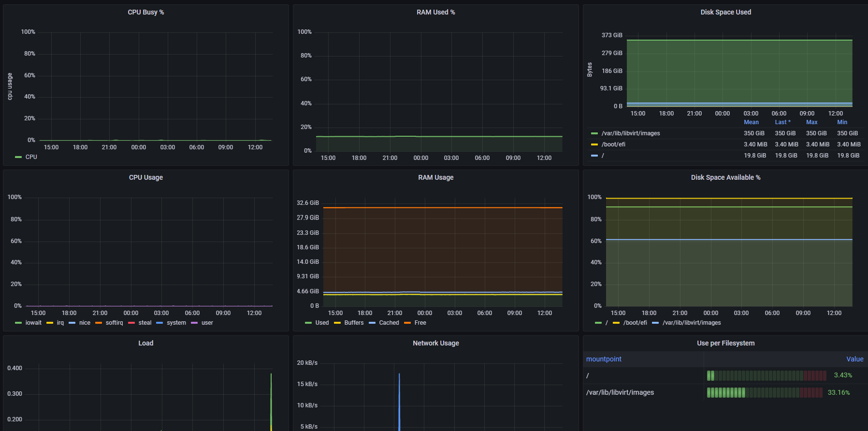Screen dimensions: 868x431
Task: Click the /var/lib/libvirt/images usage bar gauge
Action: tap(764, 392)
